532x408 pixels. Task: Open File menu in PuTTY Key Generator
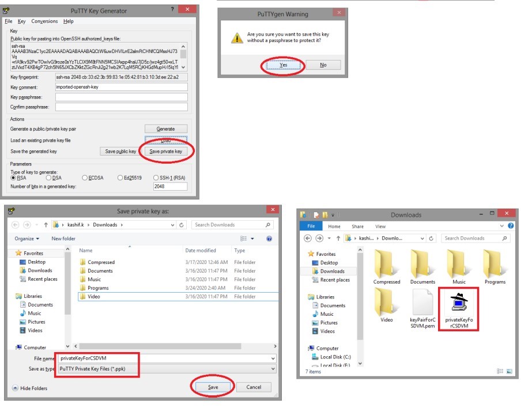pos(9,21)
